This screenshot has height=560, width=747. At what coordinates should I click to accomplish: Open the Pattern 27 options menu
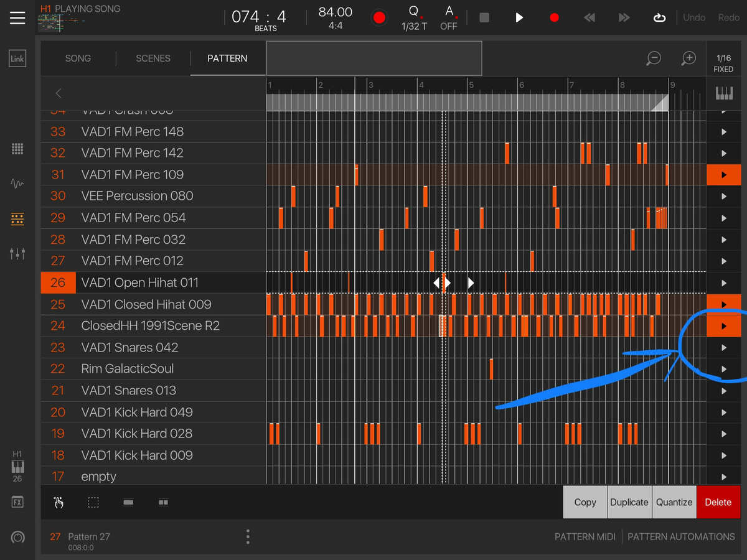[x=248, y=537]
